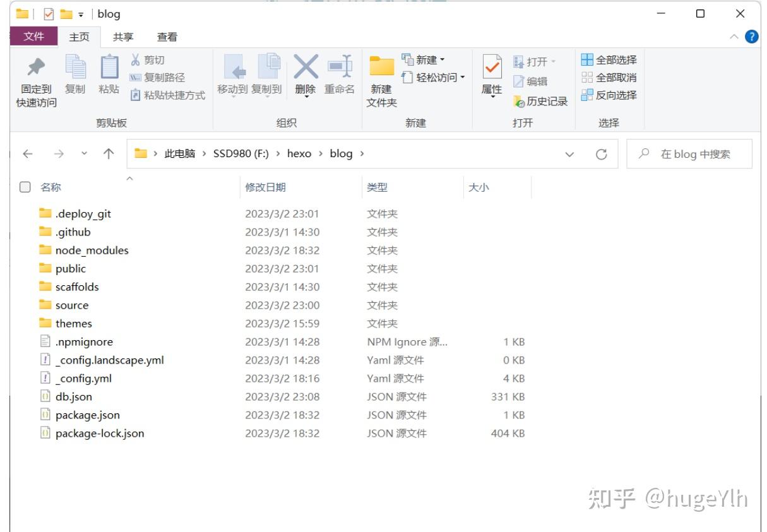Click 全部选择 (Select all)
The height and width of the screenshot is (532, 767).
point(609,59)
